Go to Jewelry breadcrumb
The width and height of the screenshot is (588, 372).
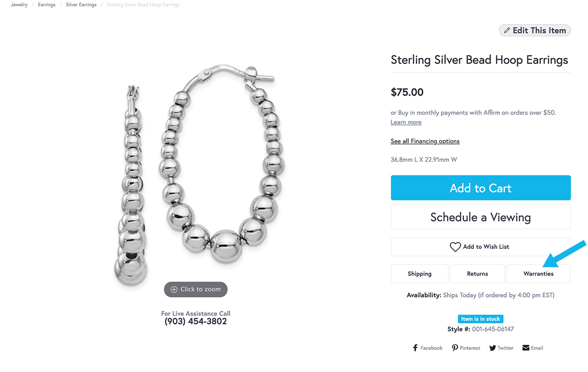pyautogui.click(x=19, y=5)
